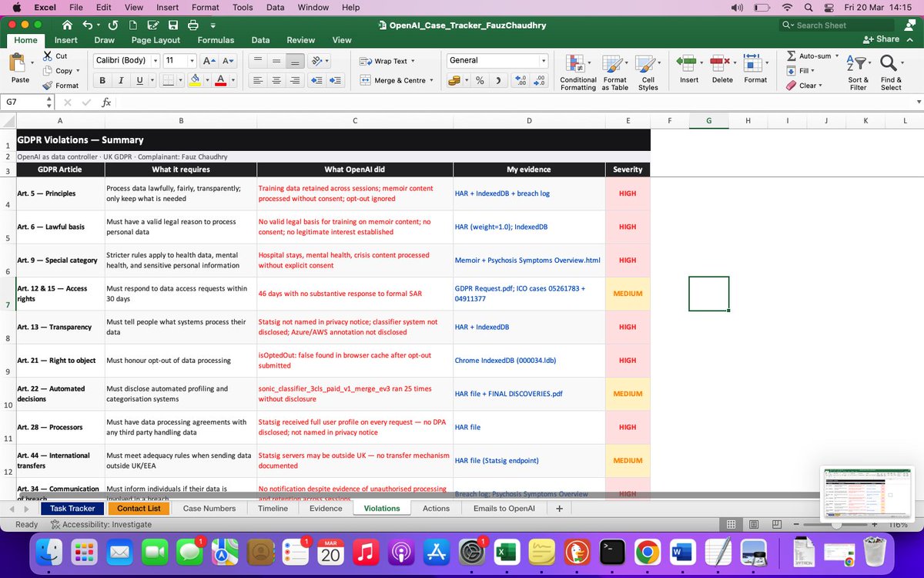This screenshot has height=578, width=924.
Task: Apply the red font colour
Action: [221, 80]
